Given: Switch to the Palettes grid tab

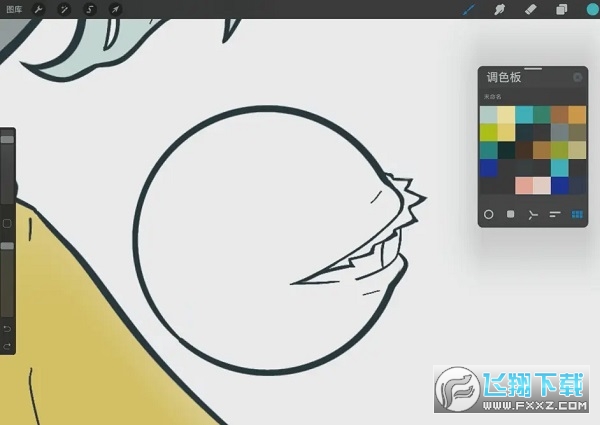Looking at the screenshot, I should [577, 214].
